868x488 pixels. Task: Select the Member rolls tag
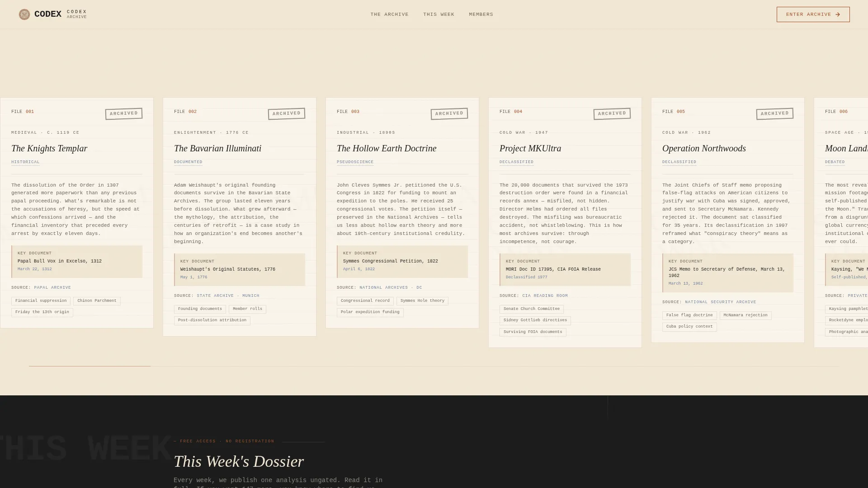(247, 309)
